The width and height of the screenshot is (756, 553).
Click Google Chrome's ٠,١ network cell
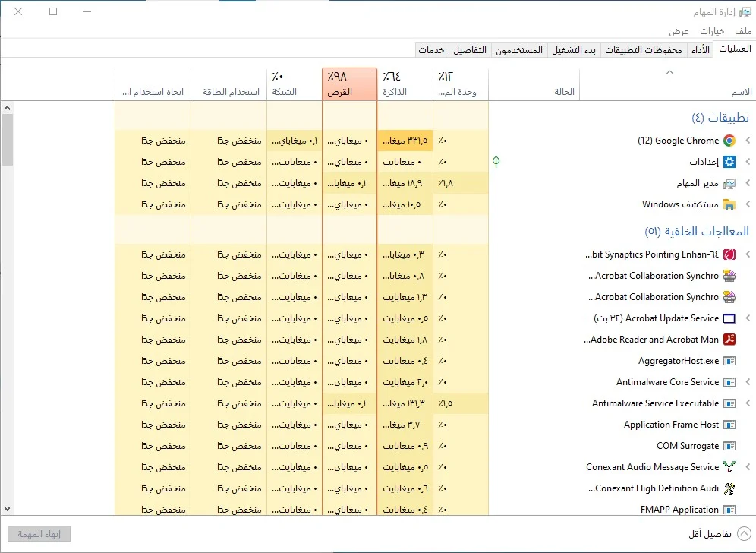pos(294,141)
